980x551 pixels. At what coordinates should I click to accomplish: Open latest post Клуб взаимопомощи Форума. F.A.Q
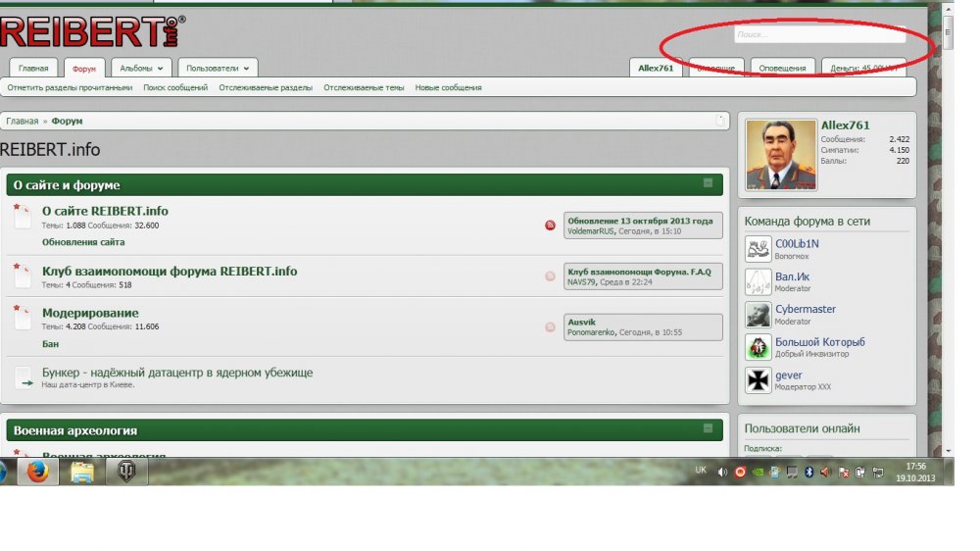pyautogui.click(x=639, y=272)
